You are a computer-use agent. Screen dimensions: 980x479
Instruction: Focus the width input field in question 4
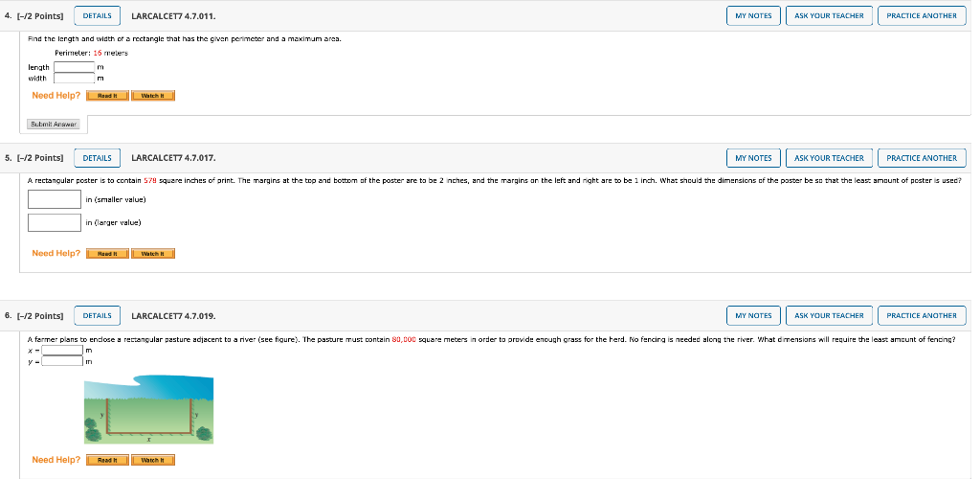pyautogui.click(x=75, y=79)
